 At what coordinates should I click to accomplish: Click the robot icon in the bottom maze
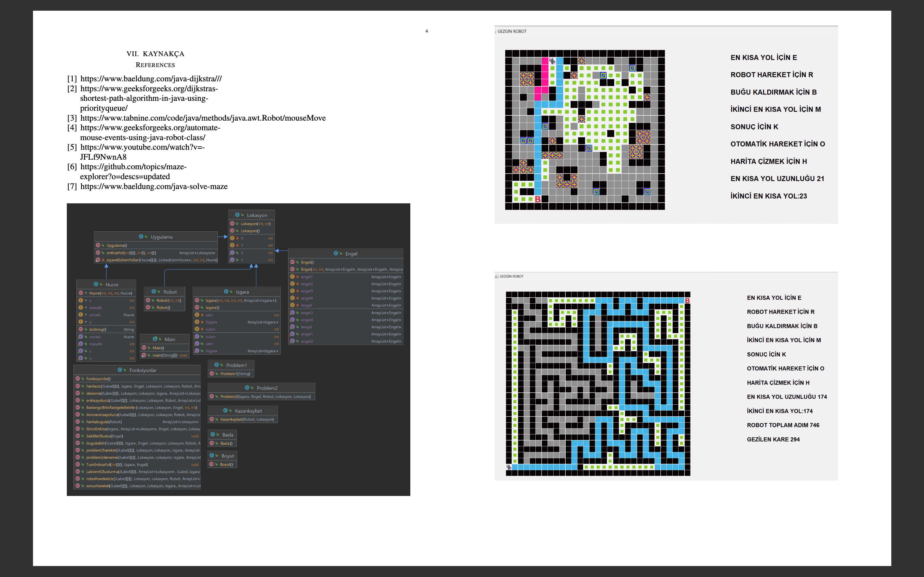pos(509,467)
